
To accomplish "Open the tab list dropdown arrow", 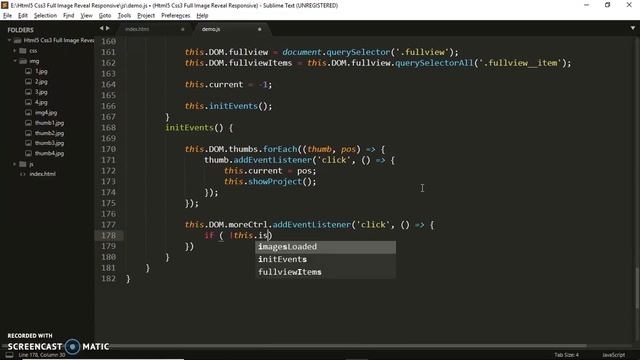I will 633,28.
